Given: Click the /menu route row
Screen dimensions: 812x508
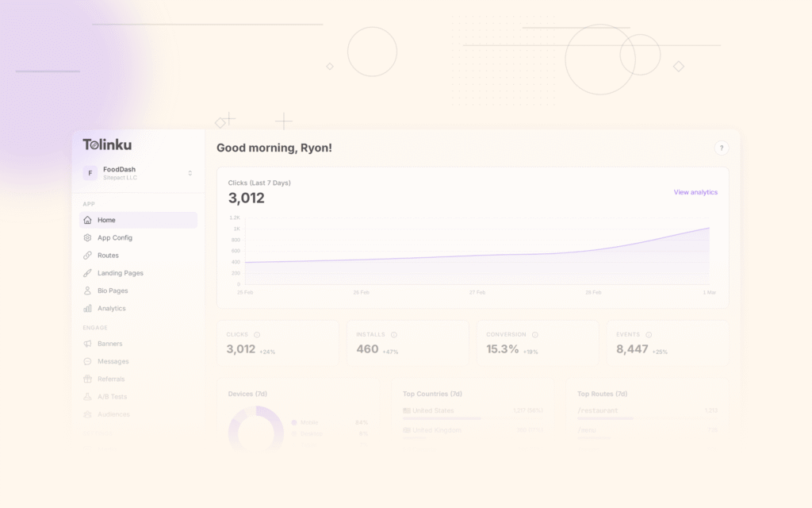Looking at the screenshot, I should point(647,432).
